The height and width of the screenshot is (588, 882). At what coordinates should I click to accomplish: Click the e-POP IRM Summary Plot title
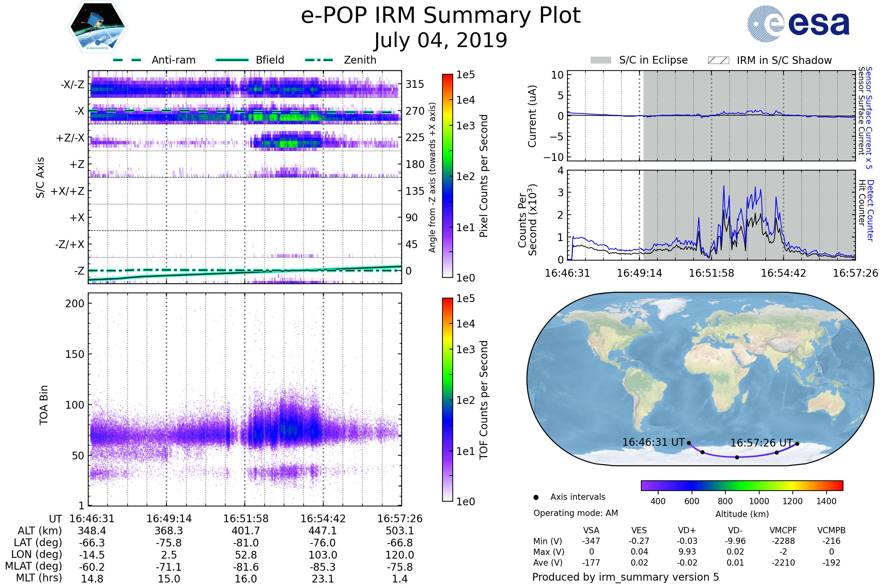coord(441,16)
